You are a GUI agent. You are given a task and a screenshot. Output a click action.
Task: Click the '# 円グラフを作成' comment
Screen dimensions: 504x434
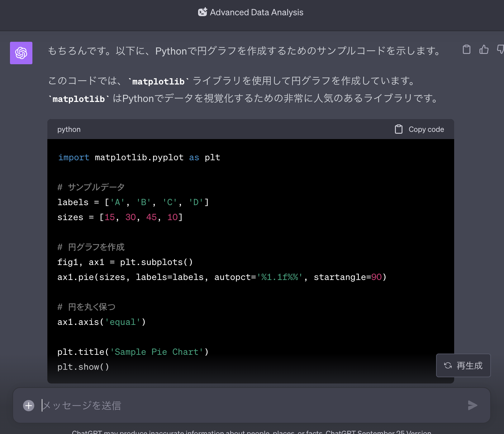coord(91,247)
